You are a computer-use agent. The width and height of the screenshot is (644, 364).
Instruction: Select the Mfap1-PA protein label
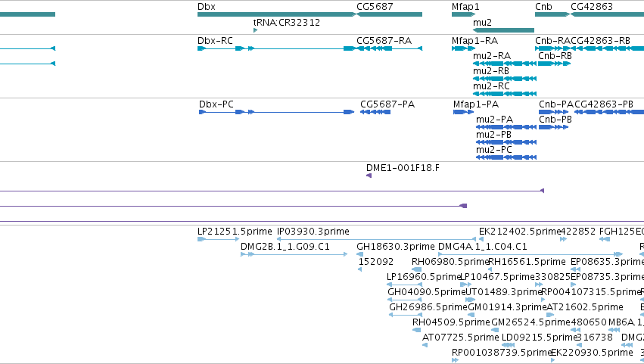pyautogui.click(x=476, y=104)
